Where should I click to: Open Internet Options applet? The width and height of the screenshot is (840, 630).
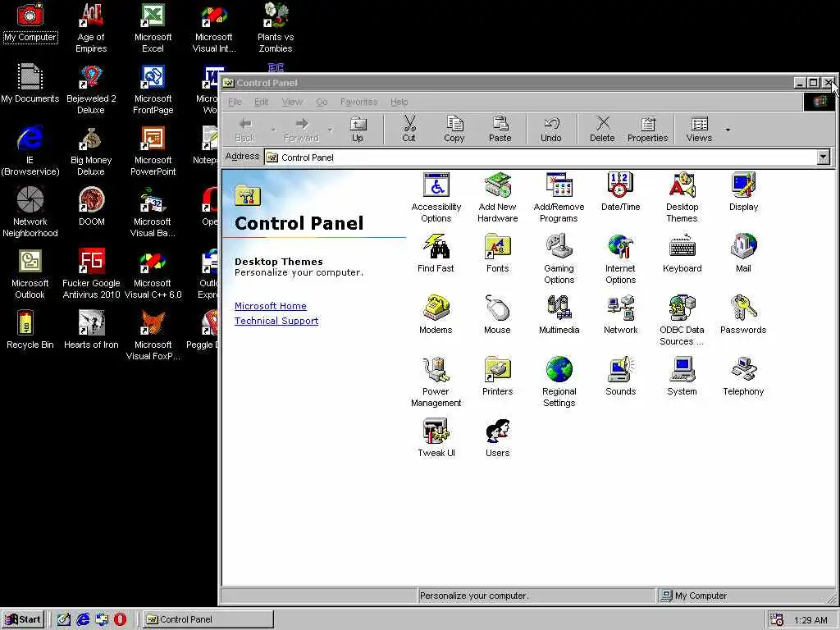(x=620, y=258)
